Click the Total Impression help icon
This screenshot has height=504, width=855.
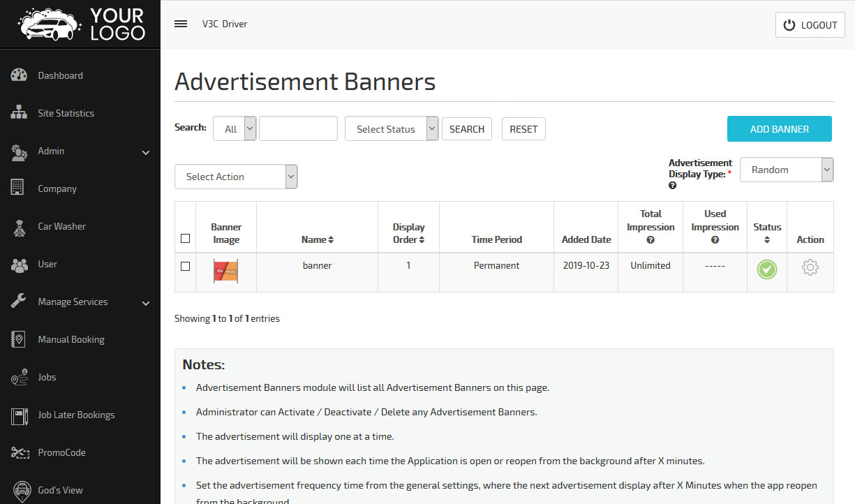pos(650,240)
